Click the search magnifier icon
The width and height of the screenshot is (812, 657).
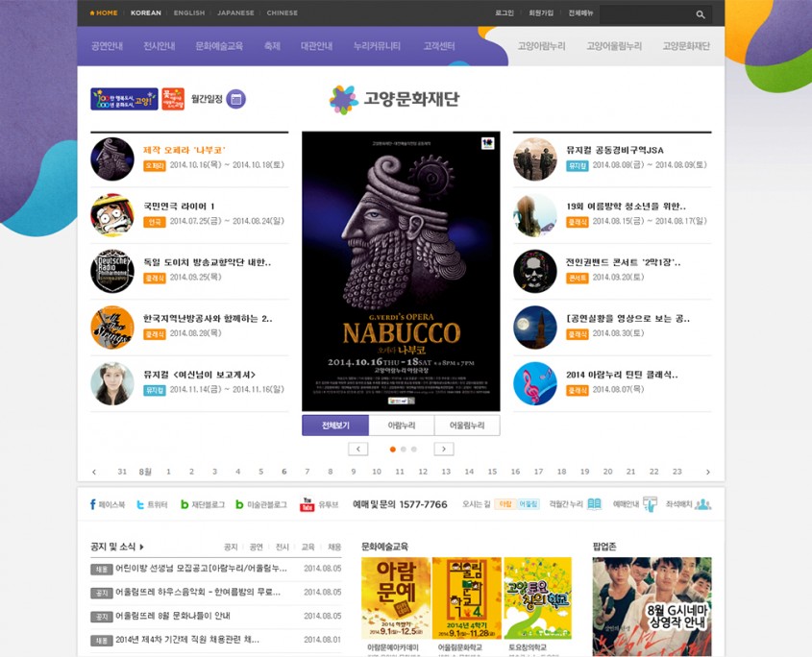701,14
